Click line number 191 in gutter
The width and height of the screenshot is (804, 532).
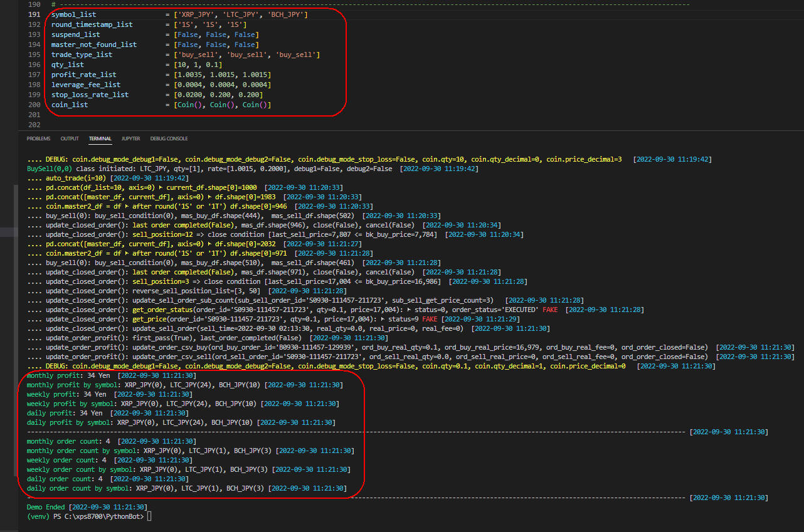34,14
